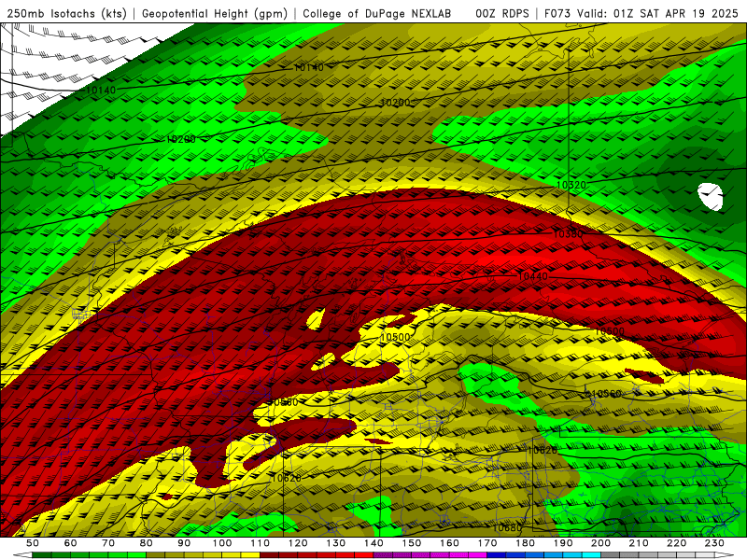
Task: Click the '170' value on the color scale
Action: [x=486, y=543]
